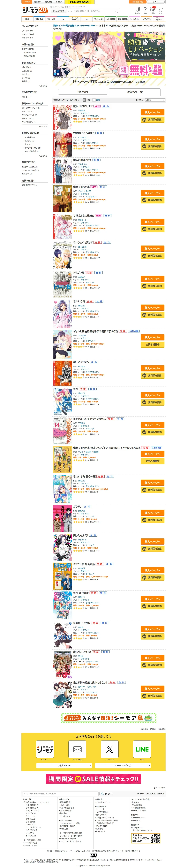Click the search magnifier icon
The width and height of the screenshot is (187, 868).
(x=117, y=11)
